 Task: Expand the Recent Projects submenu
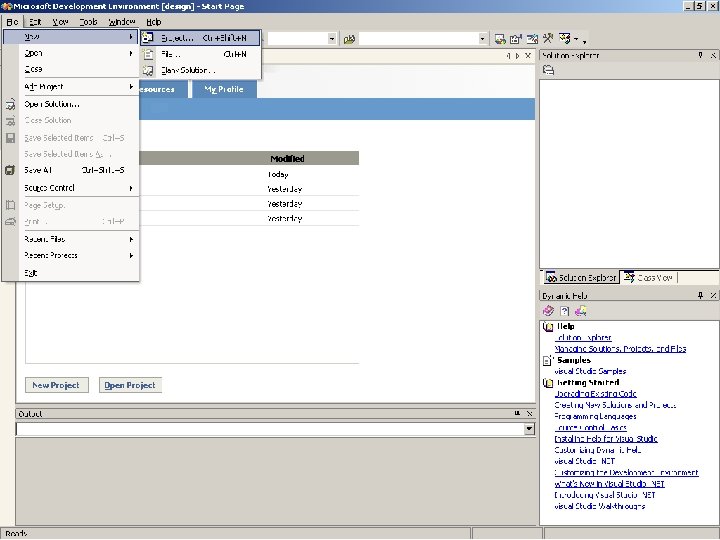pyautogui.click(x=71, y=255)
